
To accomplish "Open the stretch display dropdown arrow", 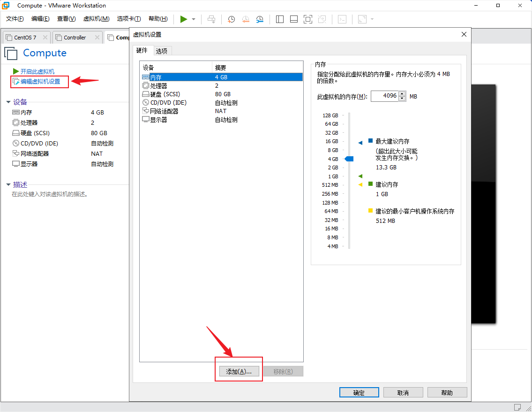I will click(x=372, y=19).
